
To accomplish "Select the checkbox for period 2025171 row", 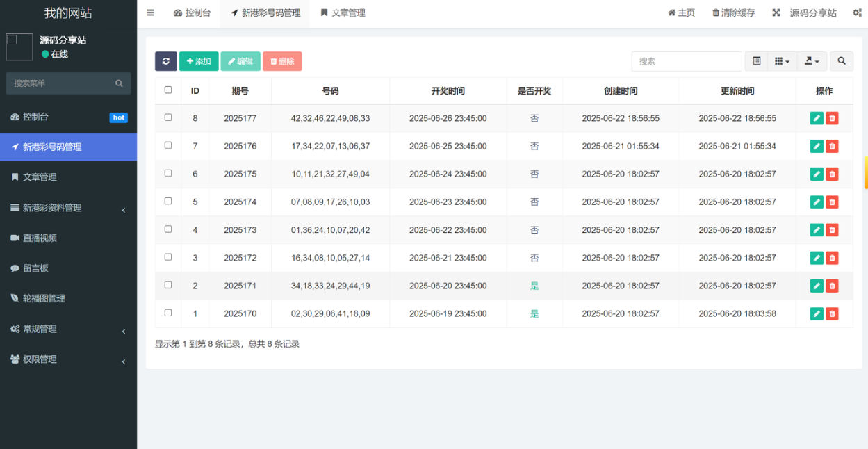I will pos(168,285).
